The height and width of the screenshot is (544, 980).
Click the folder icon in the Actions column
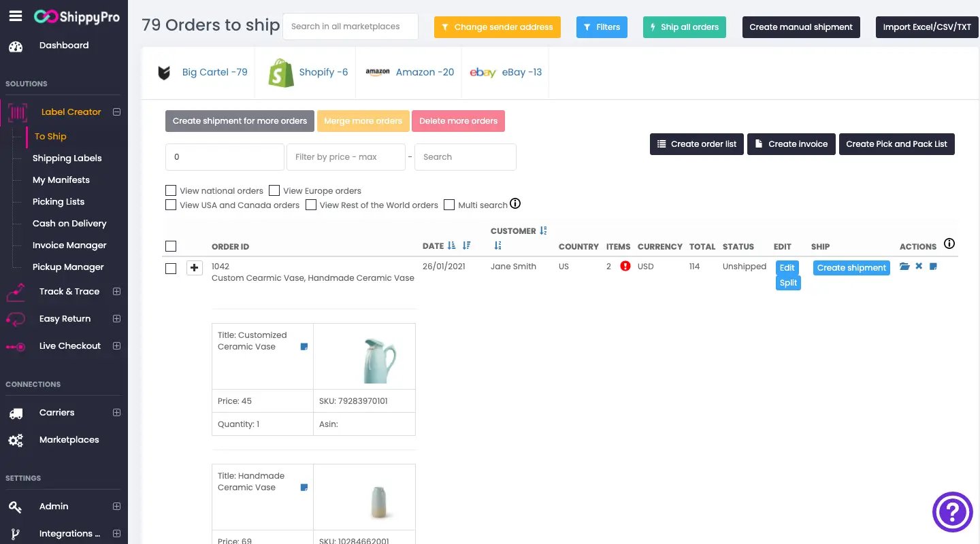tap(904, 267)
